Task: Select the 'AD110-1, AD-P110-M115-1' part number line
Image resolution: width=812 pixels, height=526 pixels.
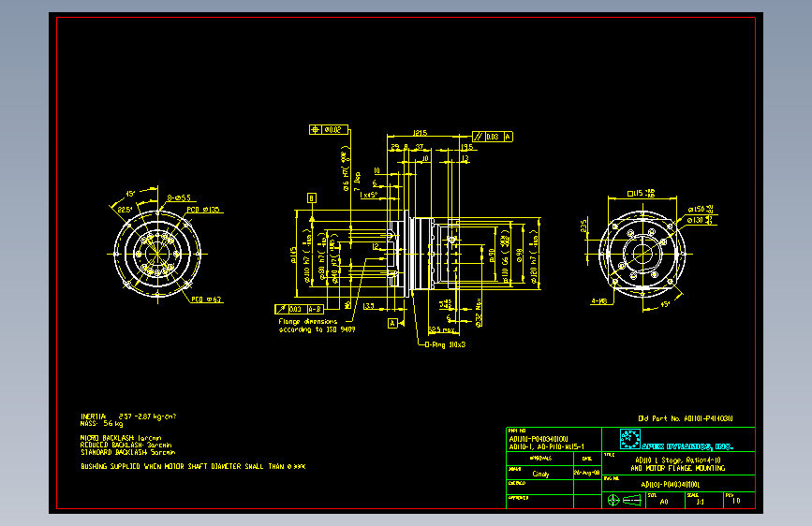Action: click(547, 446)
